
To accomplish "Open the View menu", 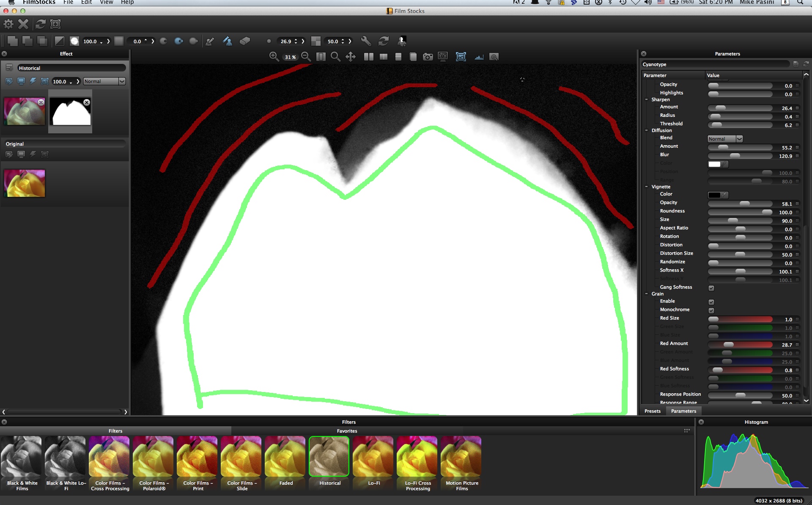I will click(106, 2).
